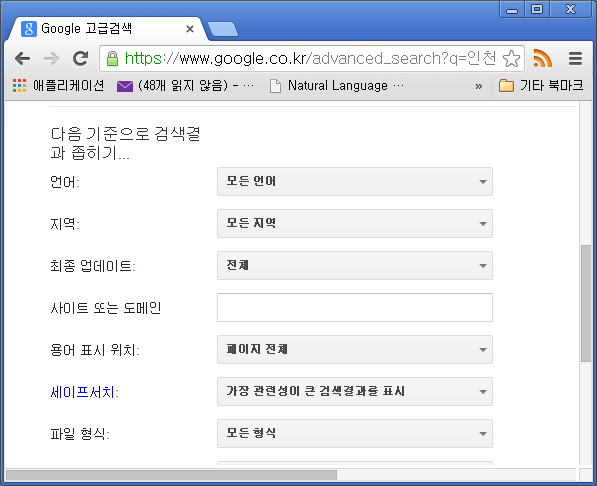
Task: Open the 최종 업데이트 dropdown (전체)
Action: [x=355, y=265]
